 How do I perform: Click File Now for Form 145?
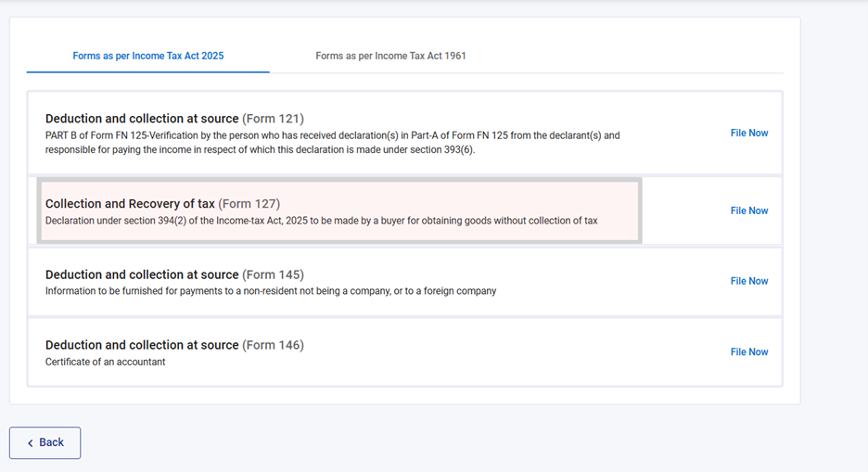click(x=749, y=281)
